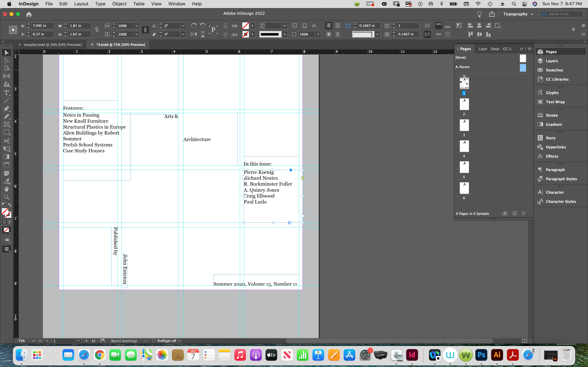Open the Text Wrap panel
This screenshot has height=367, width=588.
click(x=555, y=102)
